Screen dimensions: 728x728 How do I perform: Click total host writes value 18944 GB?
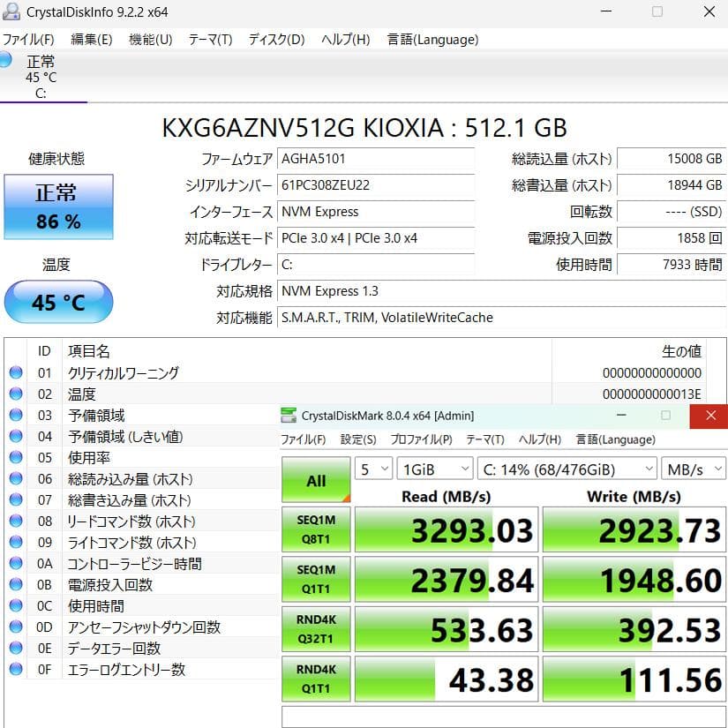[672, 185]
